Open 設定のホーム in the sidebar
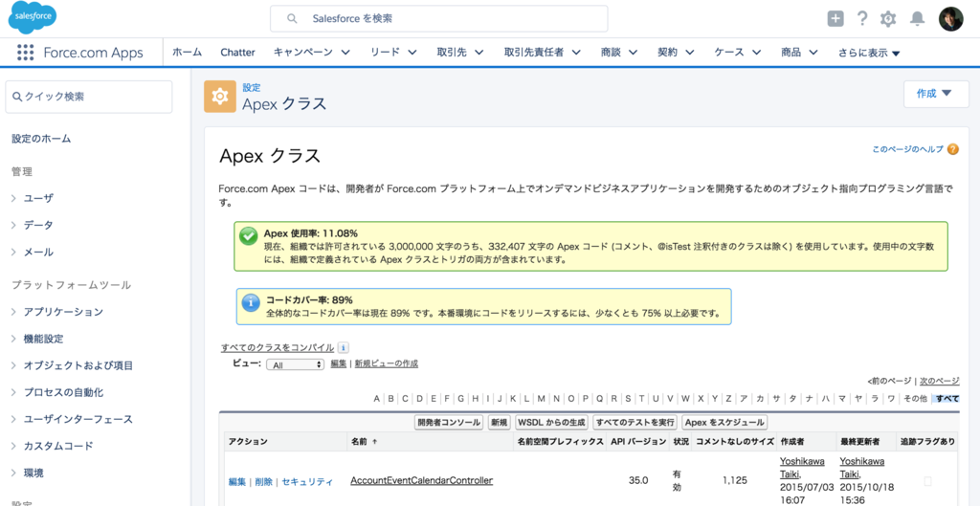This screenshot has width=980, height=506. [x=41, y=139]
